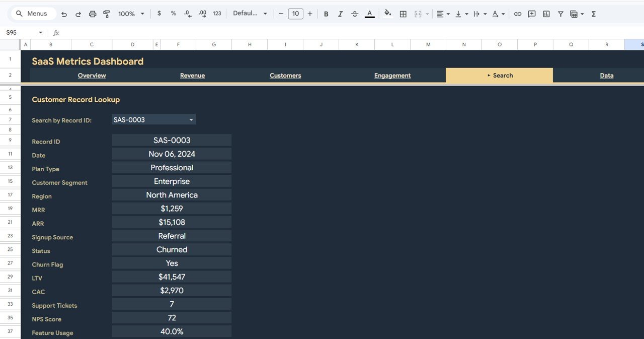Open the Customers link
Viewport: 644px width, 339px height.
[285, 75]
